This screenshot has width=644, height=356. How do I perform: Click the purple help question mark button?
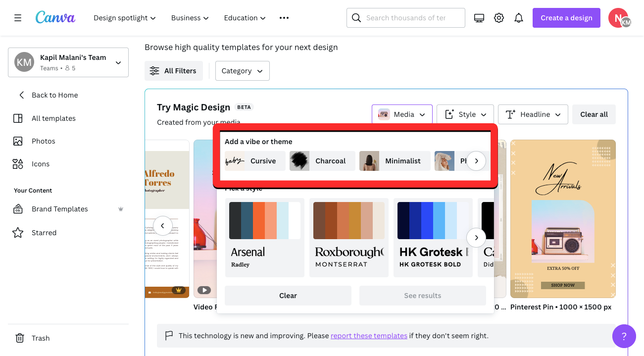[624, 336]
